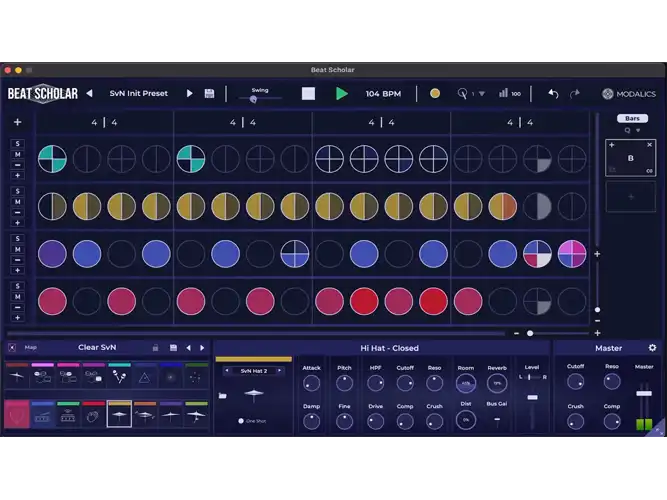Load the next preset after SvN Init Preset
The height and width of the screenshot is (500, 667).
tap(190, 93)
